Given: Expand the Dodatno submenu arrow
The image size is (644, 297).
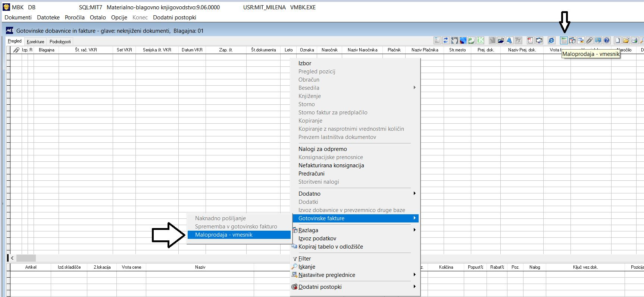Looking at the screenshot, I should tap(414, 193).
